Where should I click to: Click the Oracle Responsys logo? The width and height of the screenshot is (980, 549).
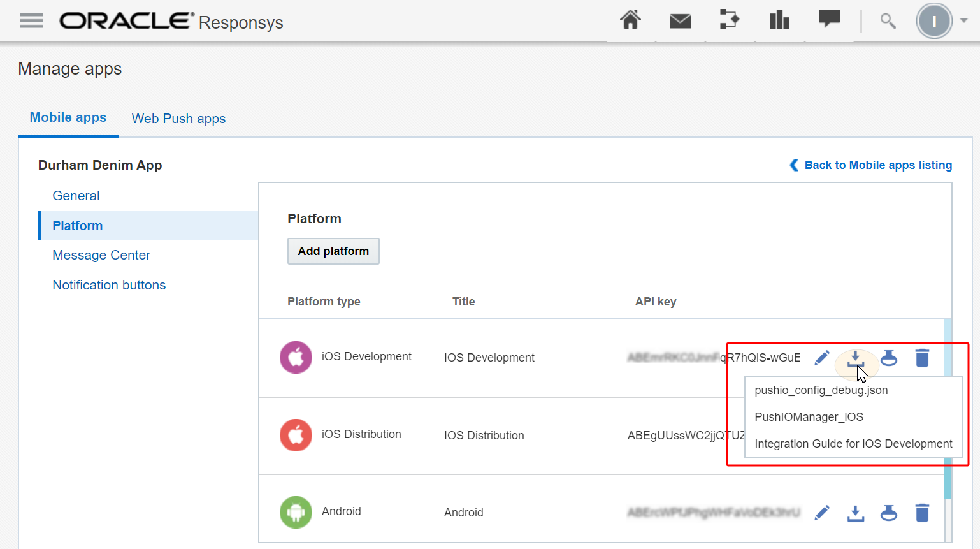(x=171, y=22)
